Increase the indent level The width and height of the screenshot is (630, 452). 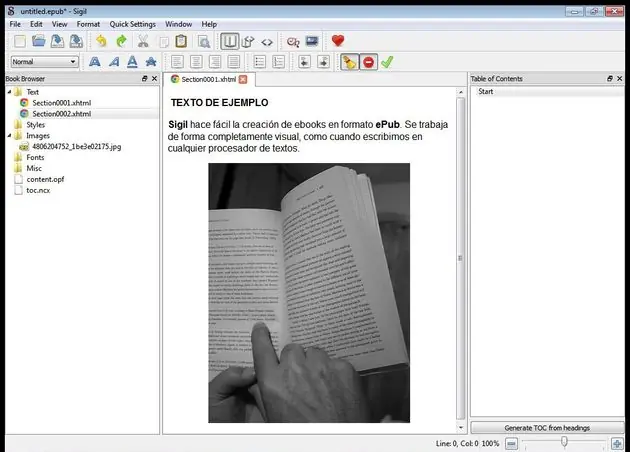coord(323,62)
